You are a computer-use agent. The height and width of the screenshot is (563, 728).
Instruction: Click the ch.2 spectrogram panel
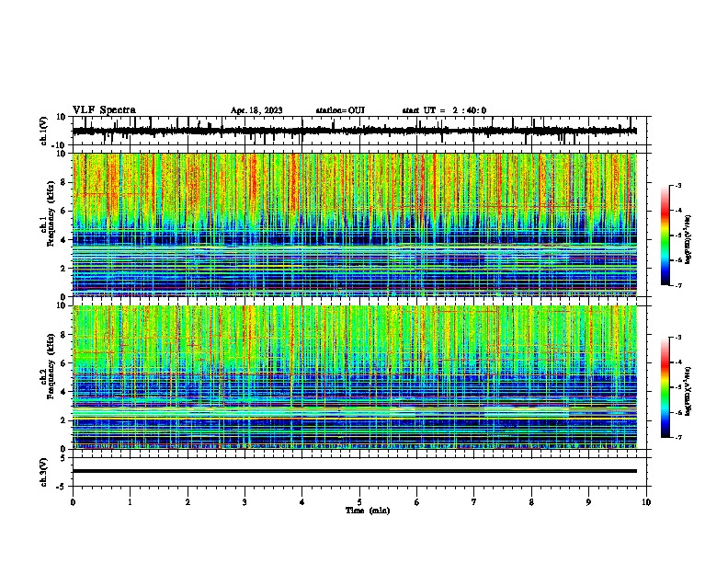354,377
